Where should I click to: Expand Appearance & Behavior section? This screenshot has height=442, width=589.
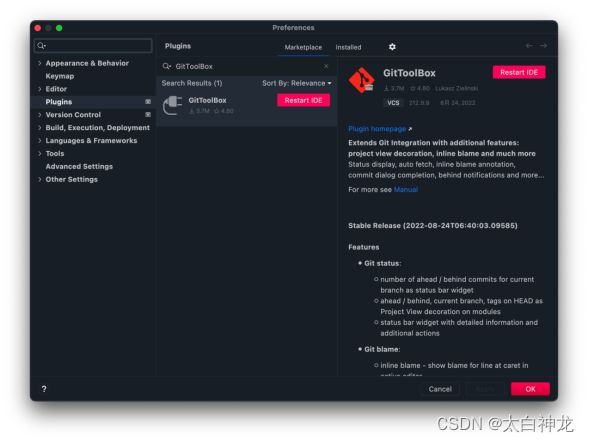pos(39,63)
